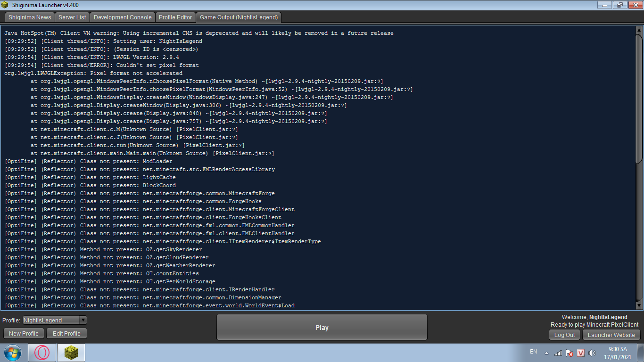
Task: Open the Windows Start menu
Action: (x=12, y=353)
